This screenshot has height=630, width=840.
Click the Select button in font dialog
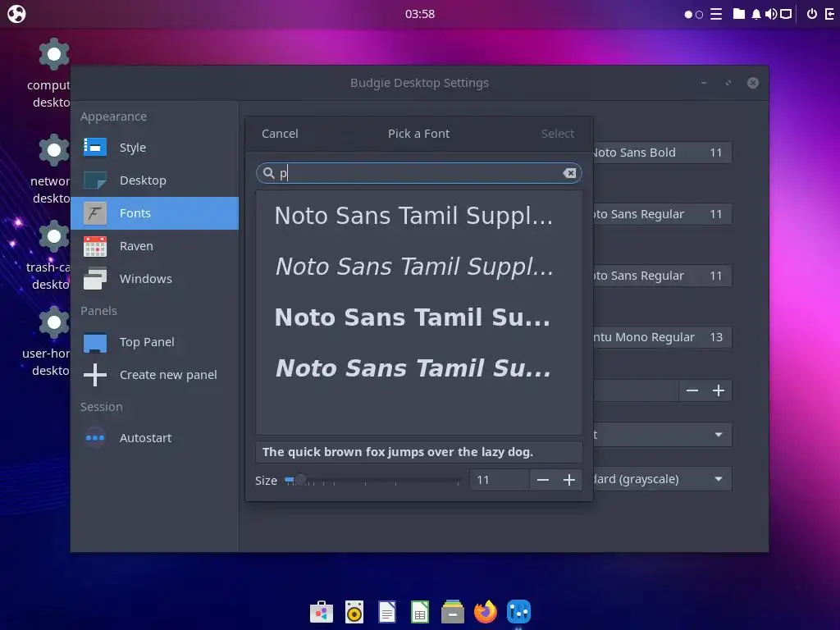tap(557, 134)
